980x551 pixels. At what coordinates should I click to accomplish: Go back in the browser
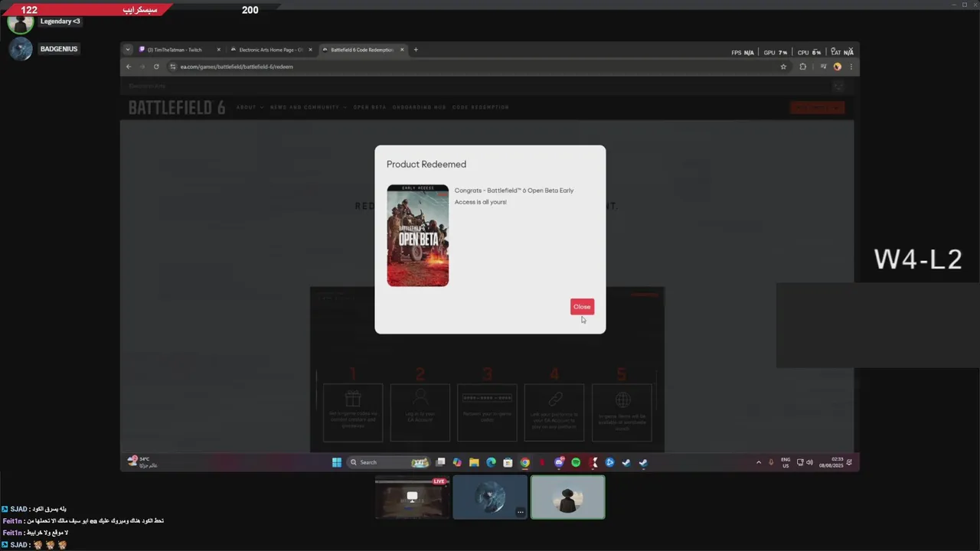(x=129, y=67)
